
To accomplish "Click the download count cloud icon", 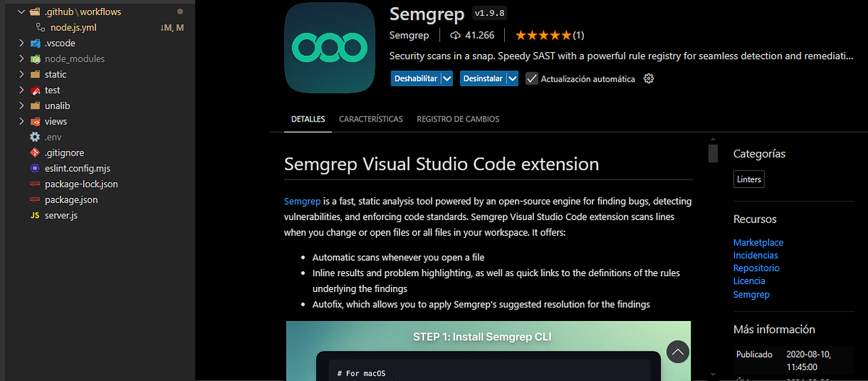I will point(455,35).
